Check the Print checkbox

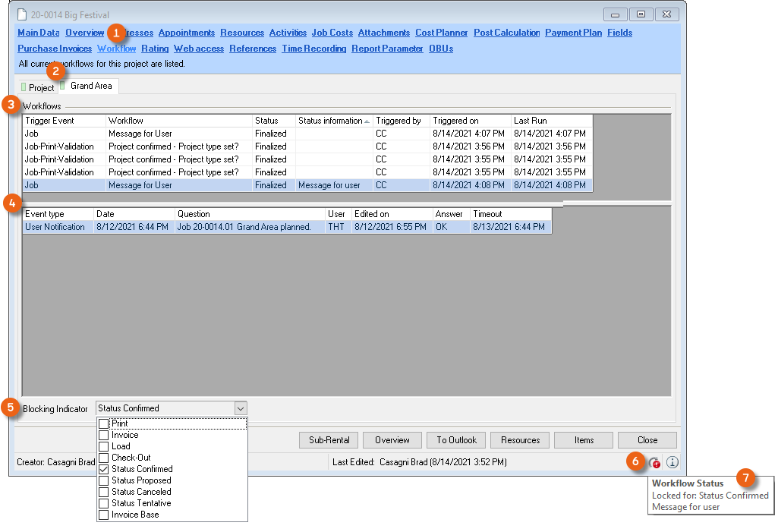tap(104, 423)
